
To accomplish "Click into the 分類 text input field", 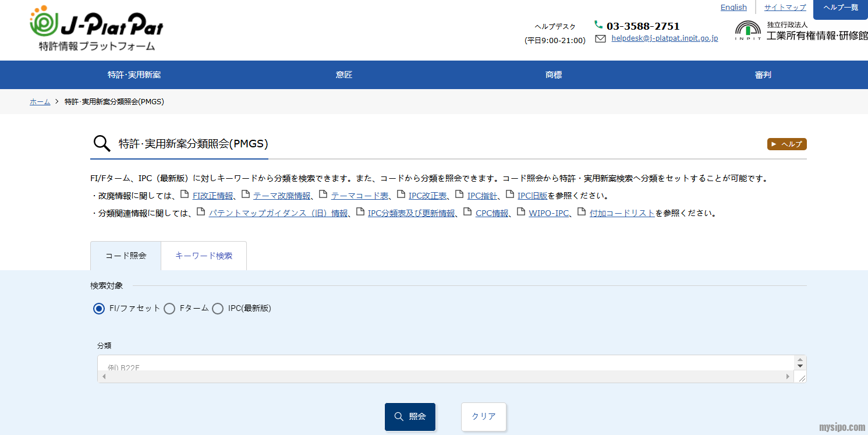I will 445,363.
